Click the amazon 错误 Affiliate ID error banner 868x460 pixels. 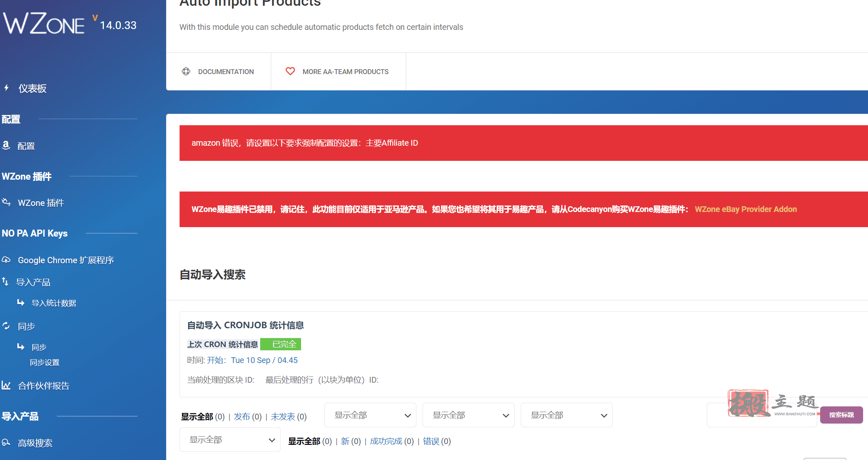(524, 143)
